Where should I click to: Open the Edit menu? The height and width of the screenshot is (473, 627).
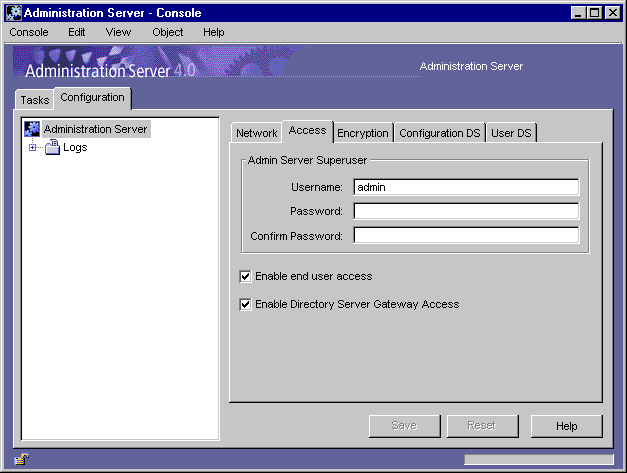[76, 32]
